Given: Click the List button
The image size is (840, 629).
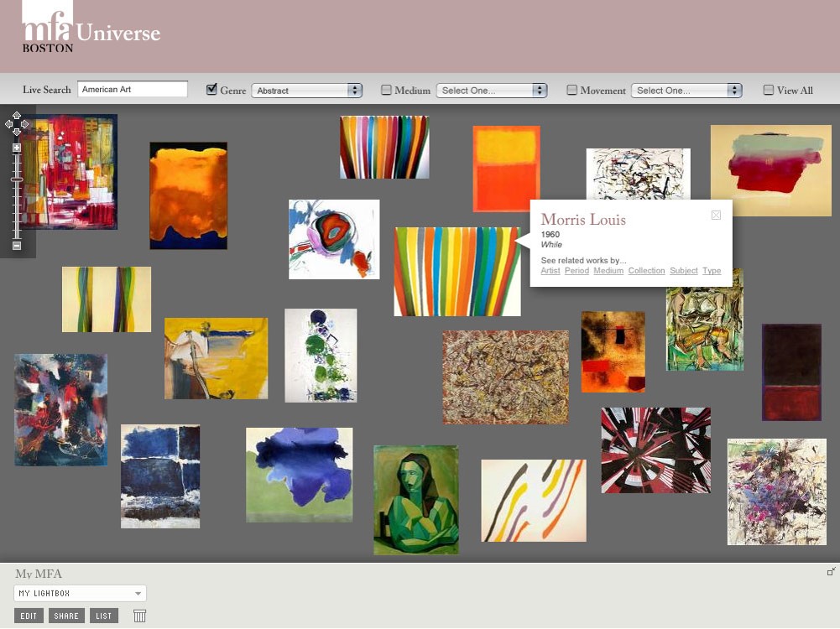Looking at the screenshot, I should 103,616.
